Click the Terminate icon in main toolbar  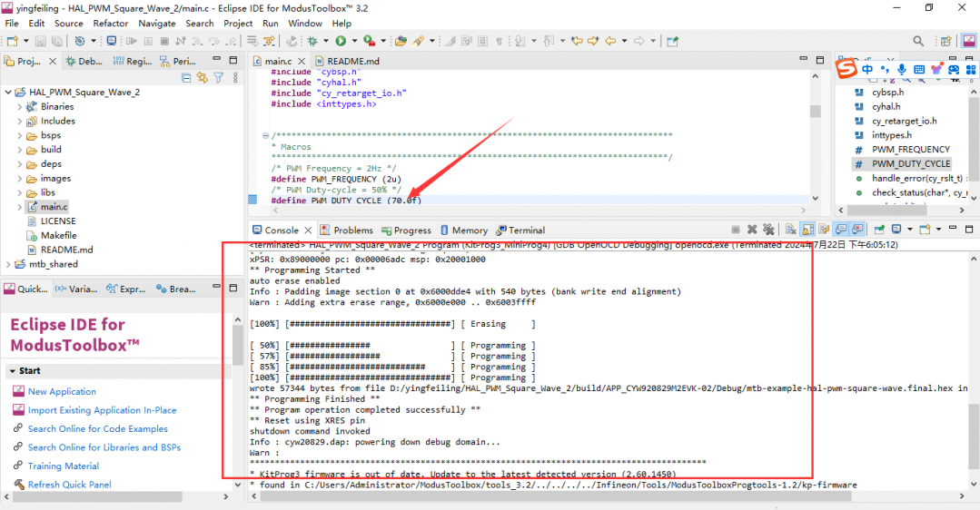164,41
